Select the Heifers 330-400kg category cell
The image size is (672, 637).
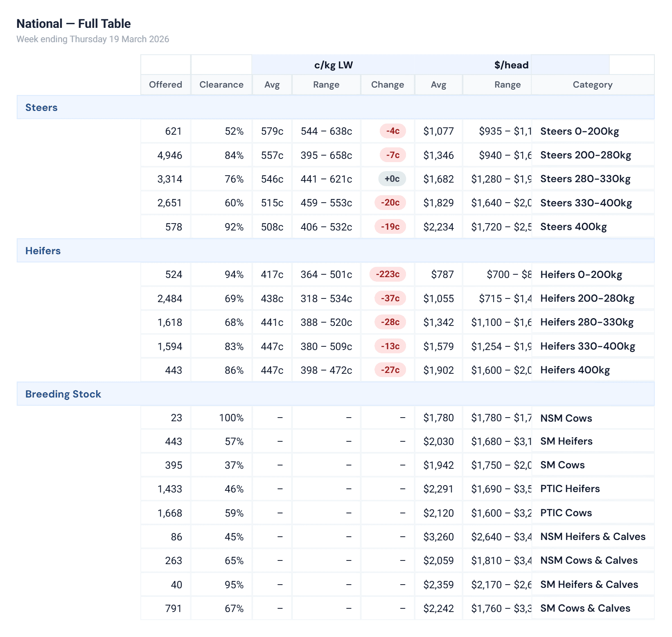point(587,346)
